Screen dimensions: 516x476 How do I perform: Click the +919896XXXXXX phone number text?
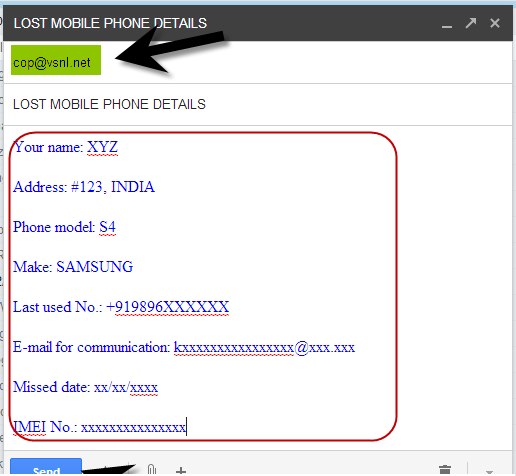click(x=168, y=307)
